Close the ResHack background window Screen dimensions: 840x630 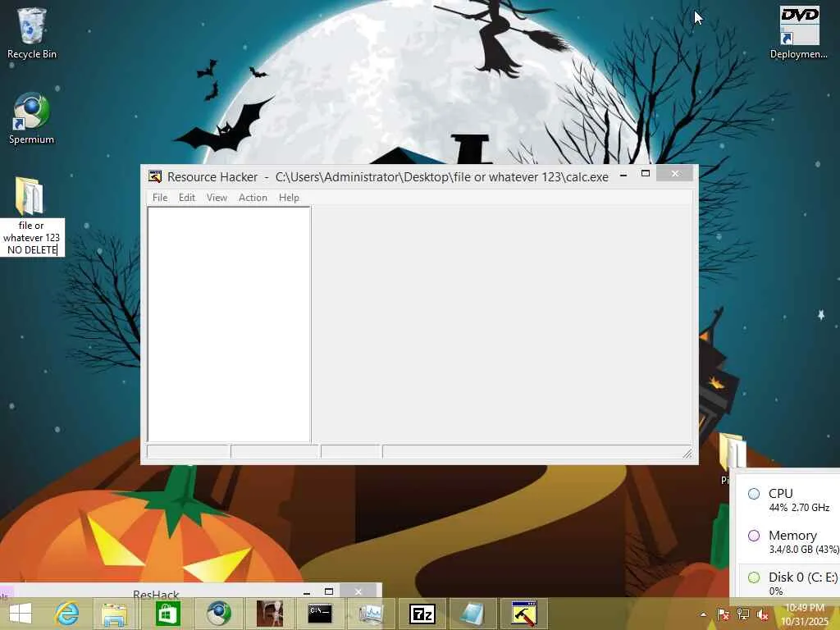click(x=358, y=591)
